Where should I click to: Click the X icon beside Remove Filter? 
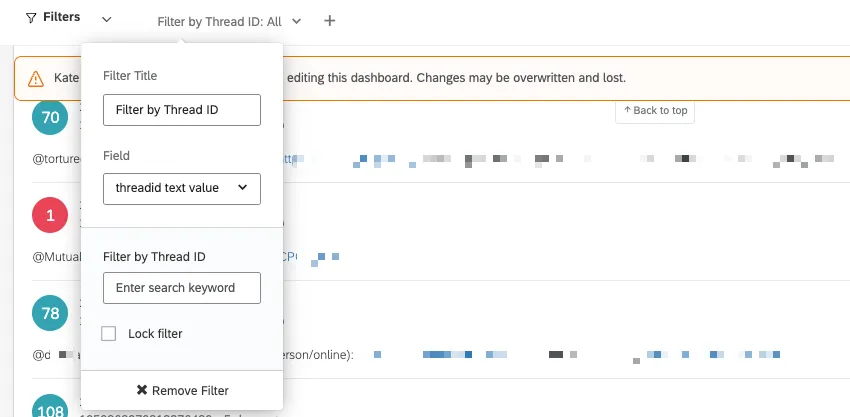142,390
